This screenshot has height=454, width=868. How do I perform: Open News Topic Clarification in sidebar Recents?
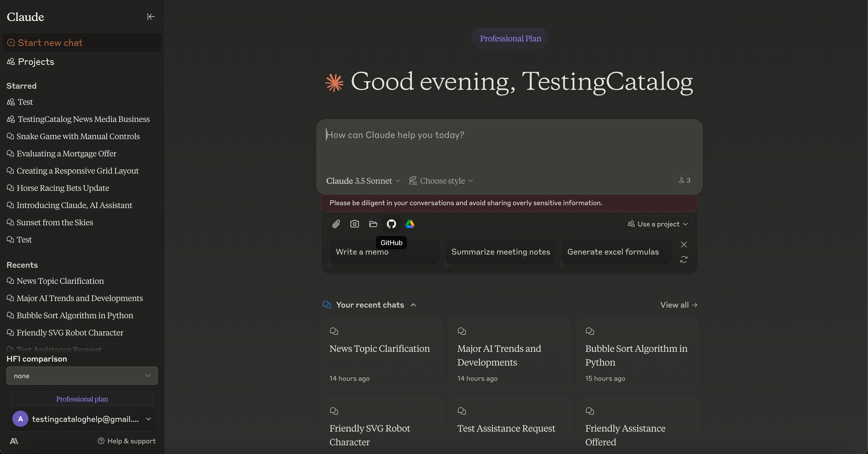click(56, 281)
